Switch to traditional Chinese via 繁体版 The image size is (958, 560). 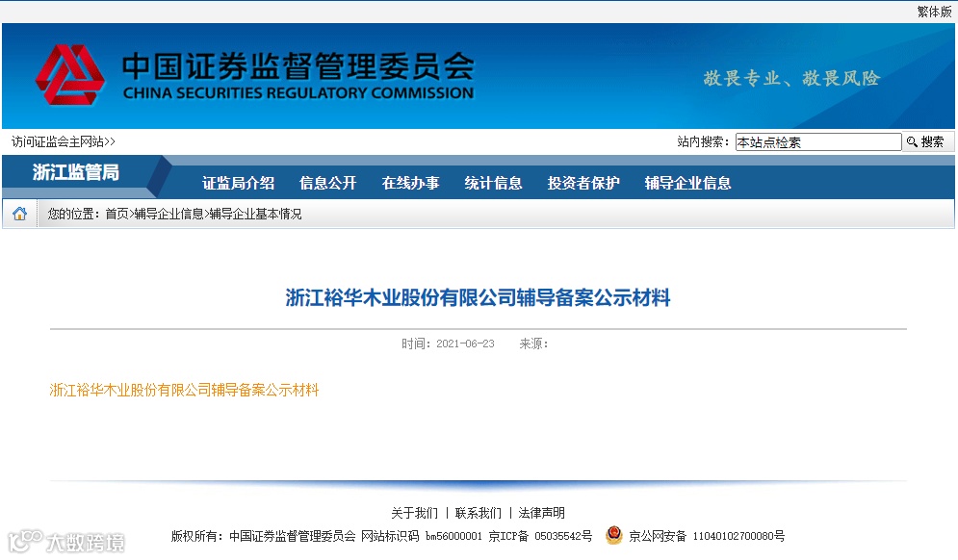tap(934, 12)
